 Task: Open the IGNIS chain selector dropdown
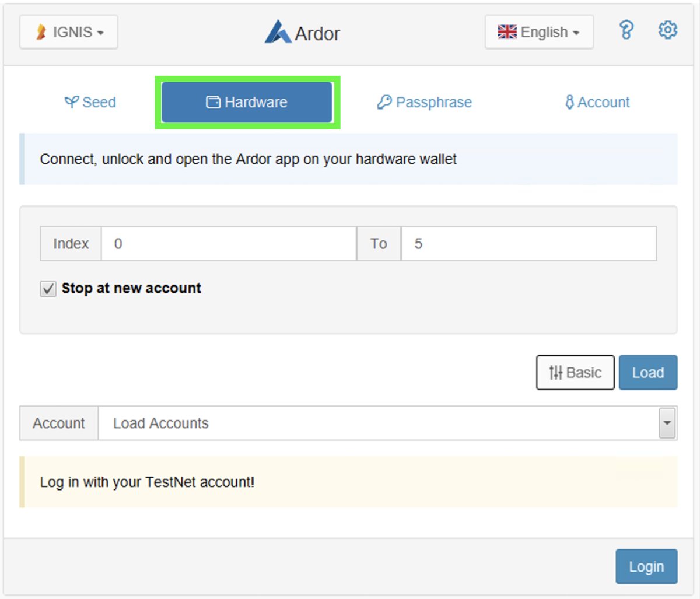68,31
